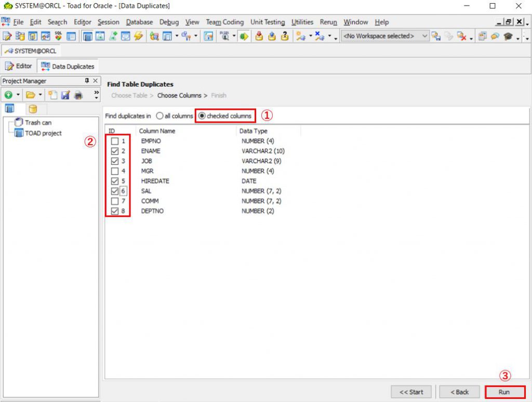Click the printer icon in Project Manager
Image resolution: width=532 pixels, height=402 pixels.
coord(78,95)
